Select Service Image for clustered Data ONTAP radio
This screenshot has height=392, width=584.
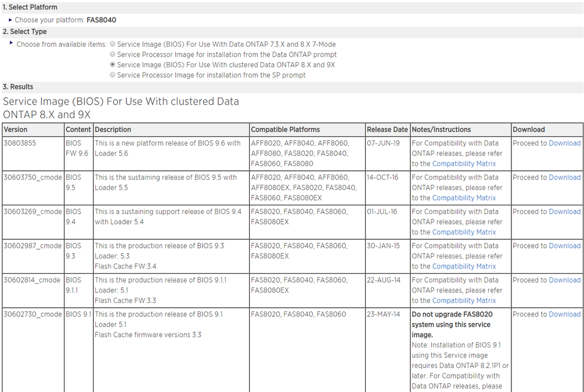[113, 65]
